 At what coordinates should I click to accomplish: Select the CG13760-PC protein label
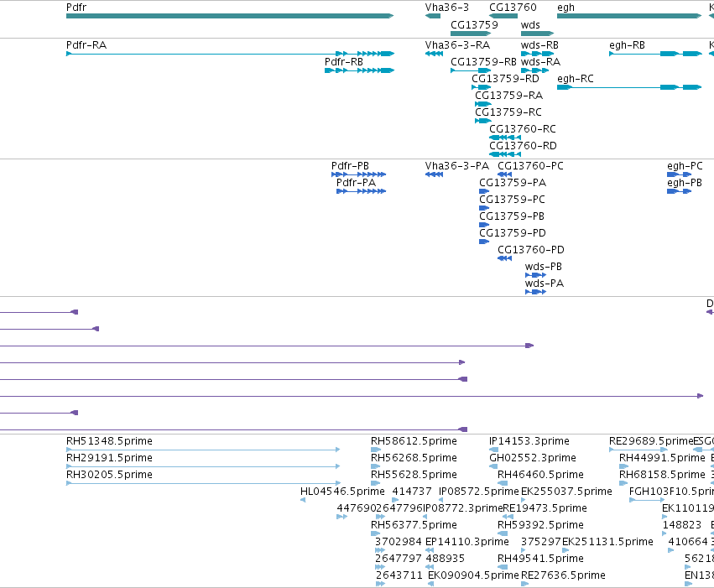[x=530, y=165]
